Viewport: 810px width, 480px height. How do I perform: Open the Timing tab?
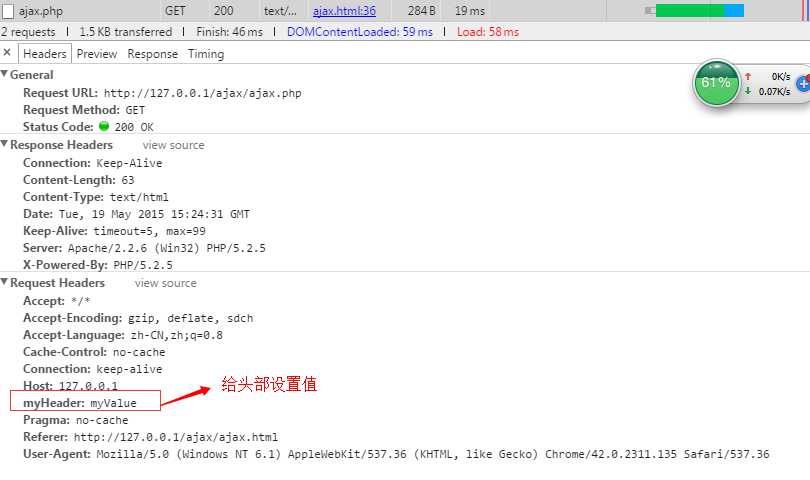pos(206,54)
